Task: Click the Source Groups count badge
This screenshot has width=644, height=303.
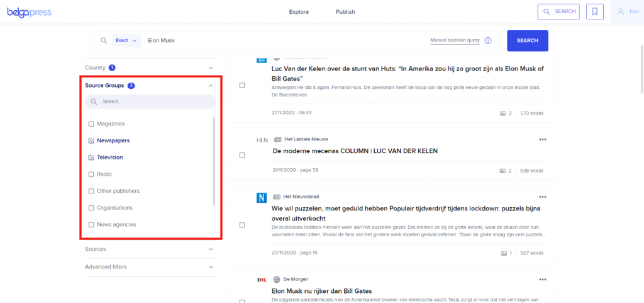Action: pyautogui.click(x=131, y=86)
